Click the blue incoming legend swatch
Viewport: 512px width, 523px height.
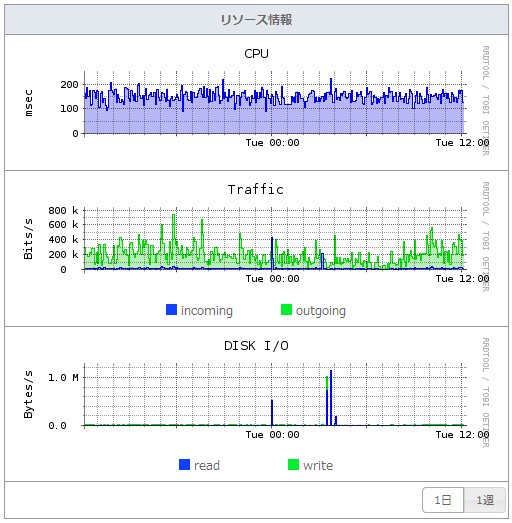coord(171,310)
